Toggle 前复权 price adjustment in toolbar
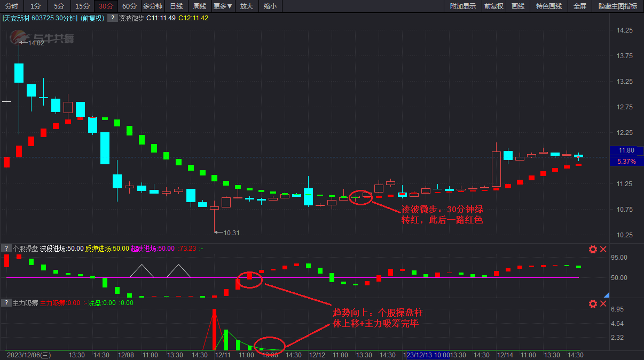The height and width of the screenshot is (360, 644). pos(493,6)
